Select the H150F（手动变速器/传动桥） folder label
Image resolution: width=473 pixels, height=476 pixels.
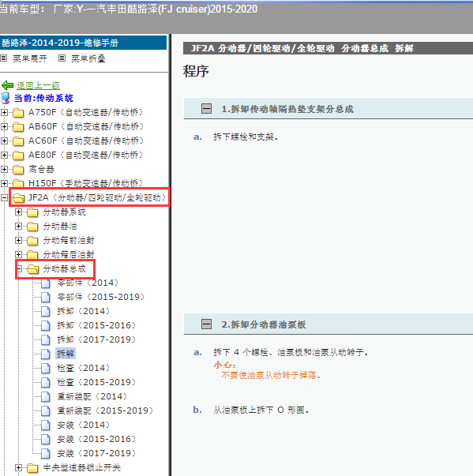pyautogui.click(x=85, y=183)
